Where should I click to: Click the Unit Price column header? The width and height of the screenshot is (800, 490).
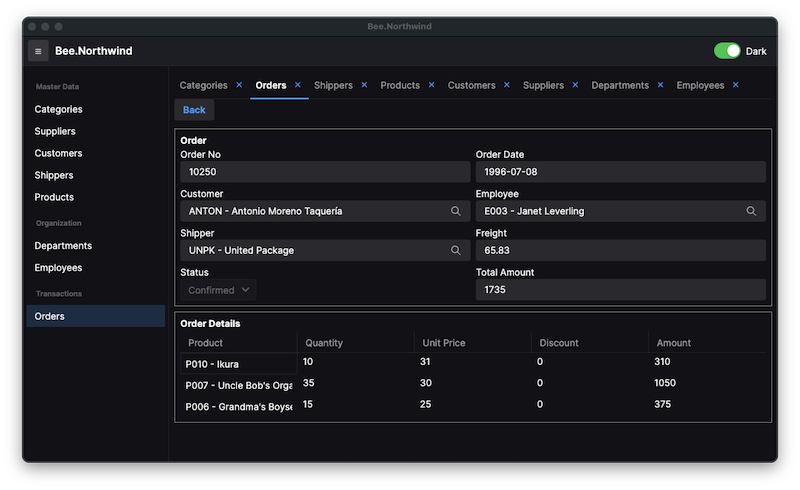coord(473,342)
